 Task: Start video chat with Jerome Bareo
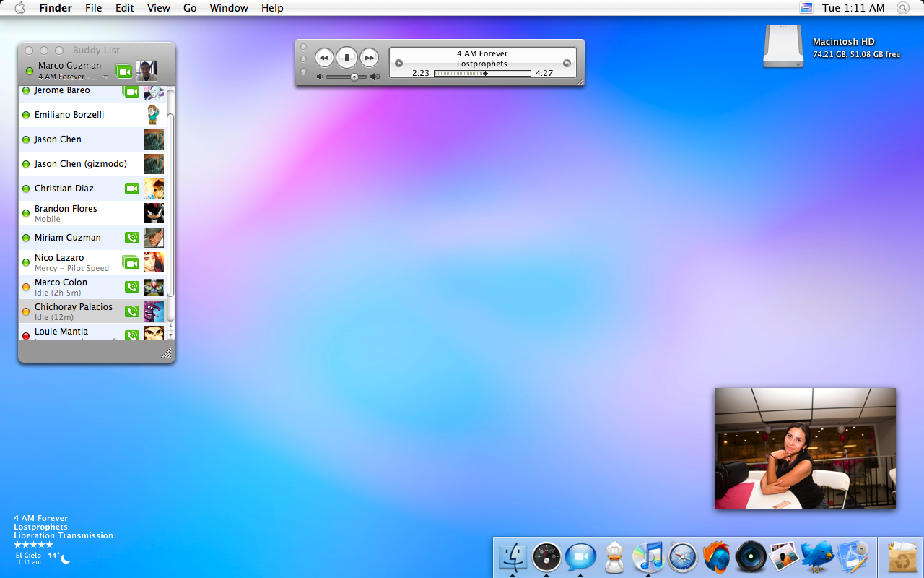[131, 91]
